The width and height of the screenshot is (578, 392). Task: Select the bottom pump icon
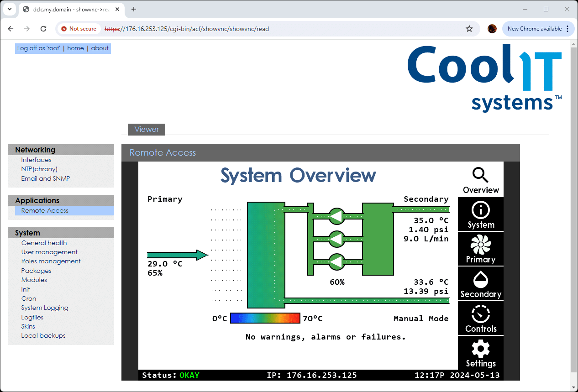[x=336, y=262]
